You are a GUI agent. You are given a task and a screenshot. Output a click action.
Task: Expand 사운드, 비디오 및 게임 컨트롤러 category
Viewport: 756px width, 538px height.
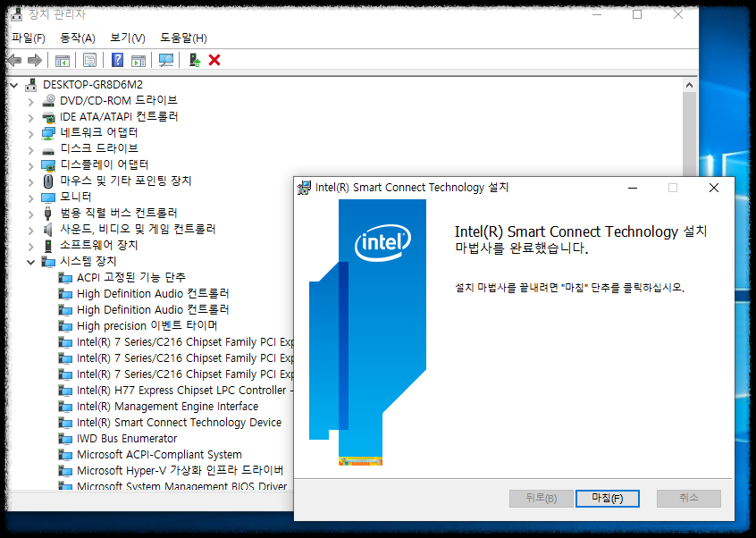pos(31,230)
